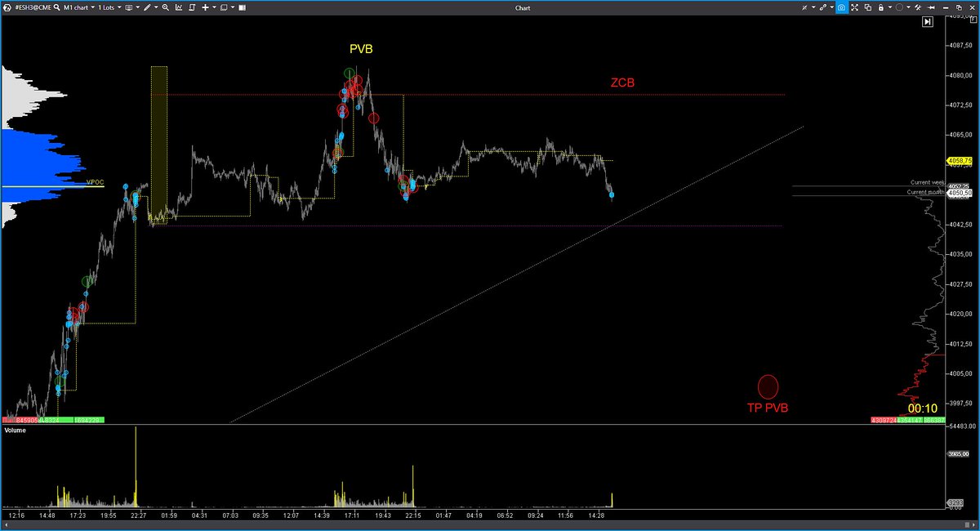Open the 1 Lots quantity dropdown
Image resolution: width=980 pixels, height=531 pixels.
coord(109,7)
